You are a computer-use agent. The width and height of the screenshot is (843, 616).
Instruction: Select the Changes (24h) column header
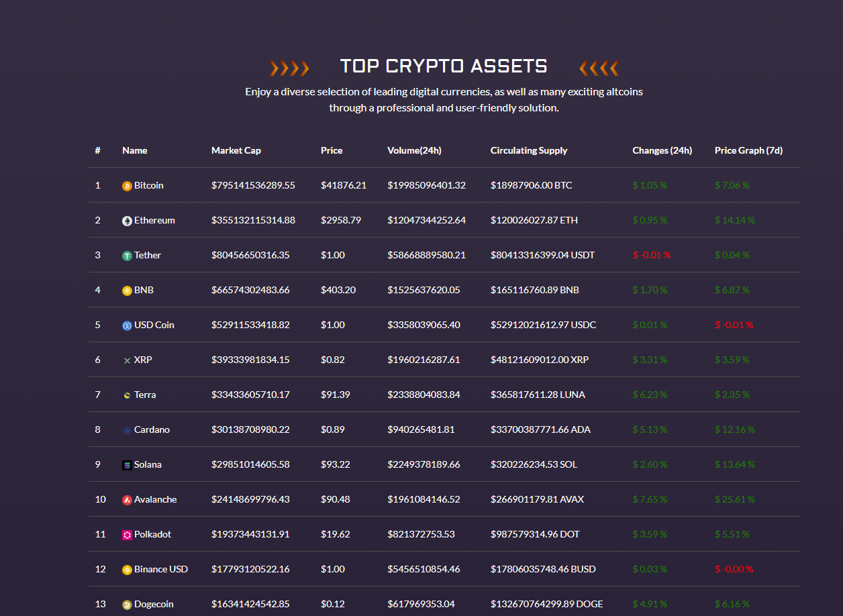[x=662, y=150]
